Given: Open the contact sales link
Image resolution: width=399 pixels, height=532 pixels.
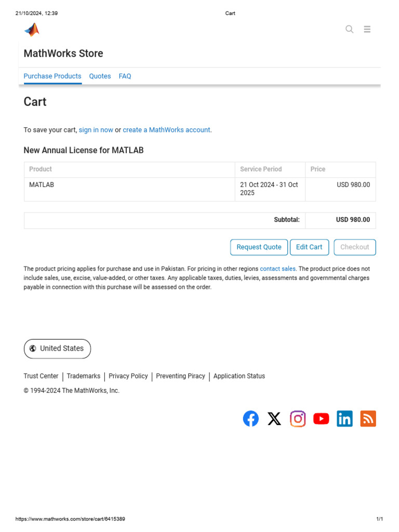Looking at the screenshot, I should [277, 269].
